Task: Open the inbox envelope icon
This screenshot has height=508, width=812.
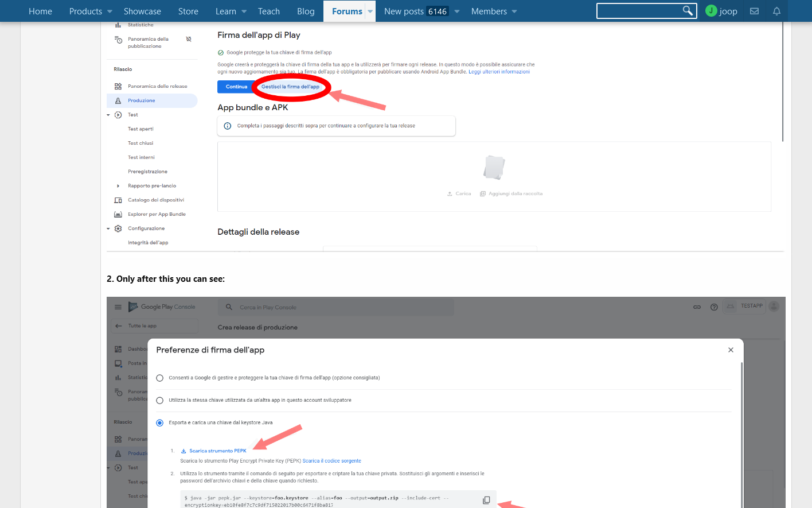Action: click(x=754, y=11)
